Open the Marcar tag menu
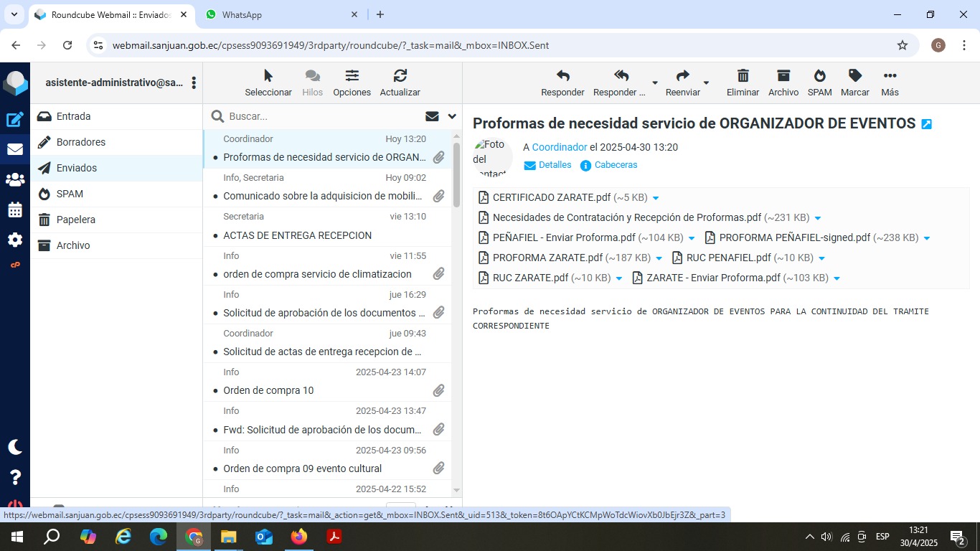The height and width of the screenshot is (551, 980). 854,76
